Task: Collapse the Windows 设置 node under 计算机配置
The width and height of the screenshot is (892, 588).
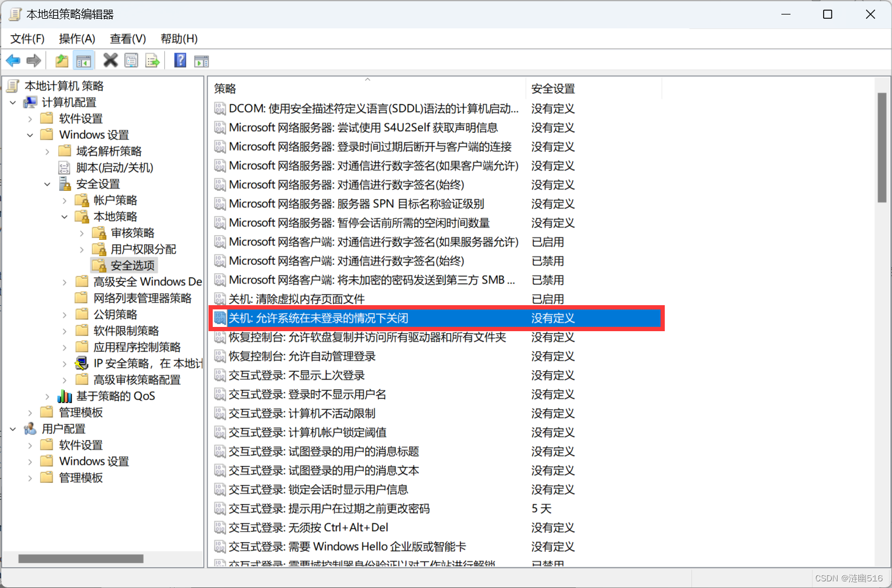Action: pyautogui.click(x=30, y=135)
